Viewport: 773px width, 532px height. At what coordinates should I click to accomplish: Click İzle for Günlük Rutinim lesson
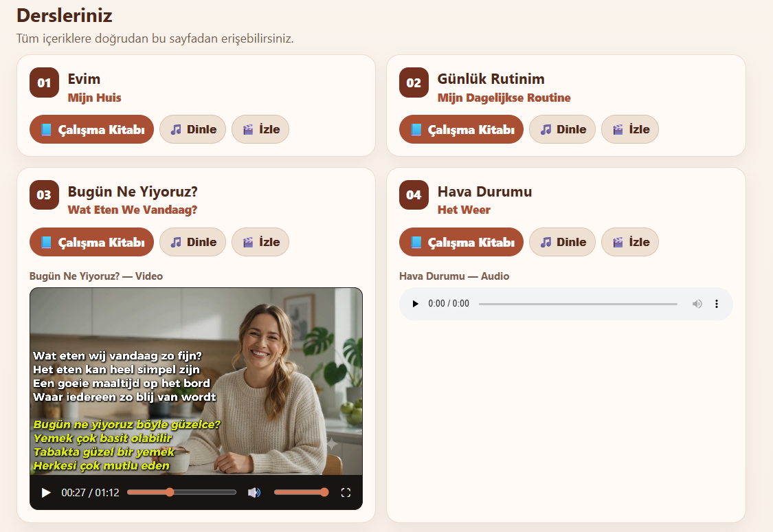coord(630,129)
